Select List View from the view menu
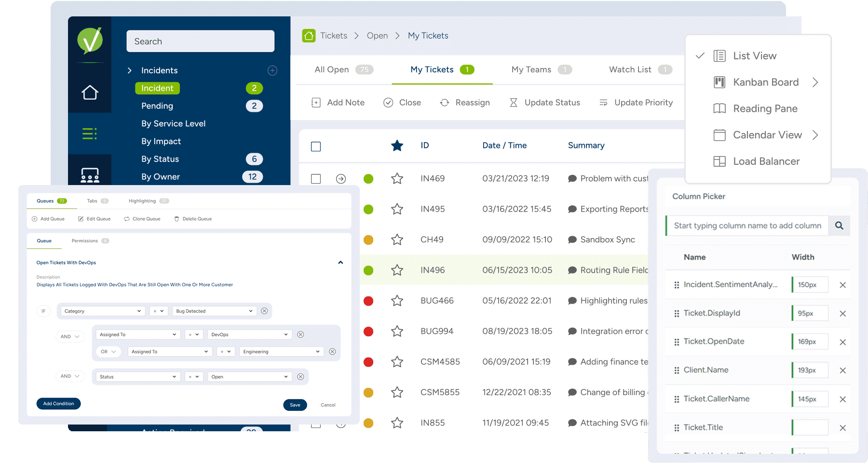The image size is (868, 465). pyautogui.click(x=754, y=56)
